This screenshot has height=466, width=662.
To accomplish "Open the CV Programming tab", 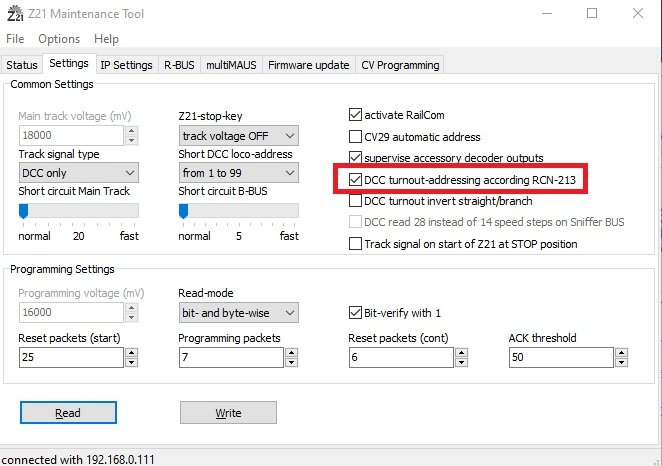I will tap(400, 65).
